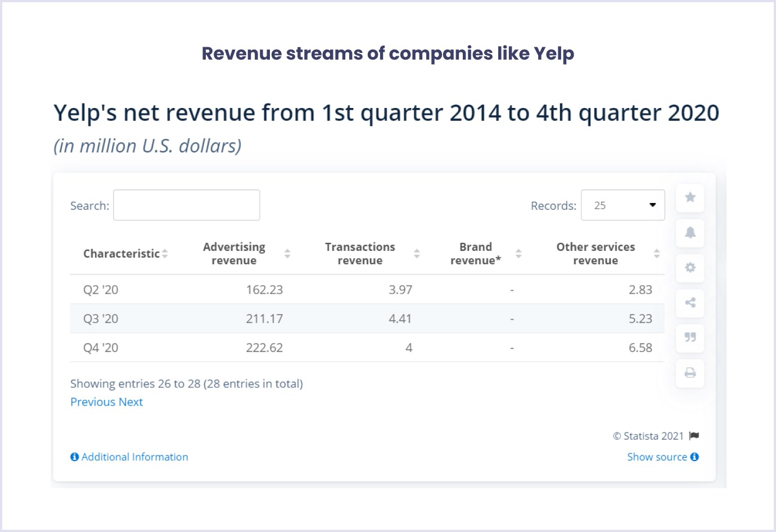Click the value 3.97

tap(400, 290)
